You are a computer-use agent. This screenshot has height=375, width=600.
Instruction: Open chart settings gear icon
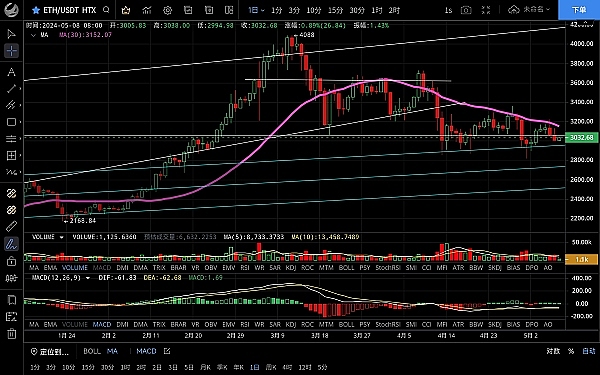click(168, 10)
